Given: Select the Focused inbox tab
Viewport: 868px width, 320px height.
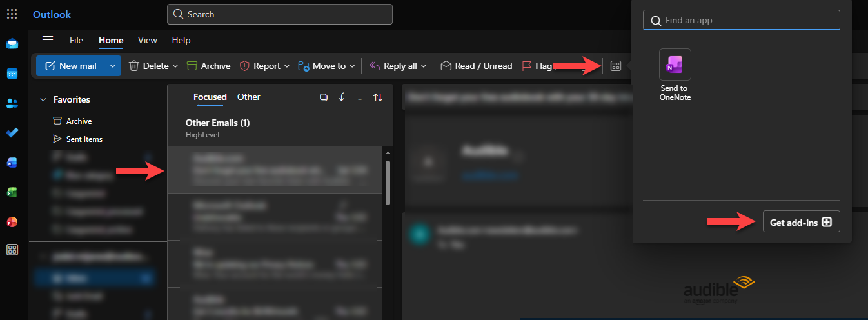Looking at the screenshot, I should point(210,97).
